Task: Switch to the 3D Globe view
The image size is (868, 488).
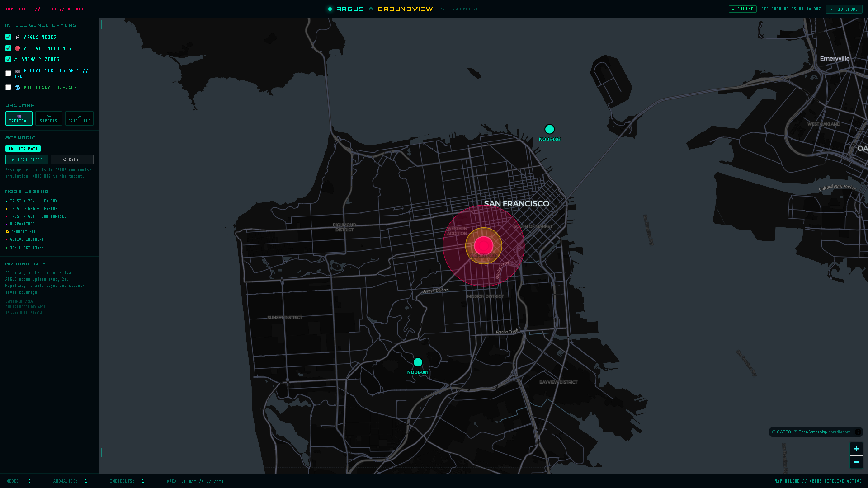Action: tap(844, 9)
